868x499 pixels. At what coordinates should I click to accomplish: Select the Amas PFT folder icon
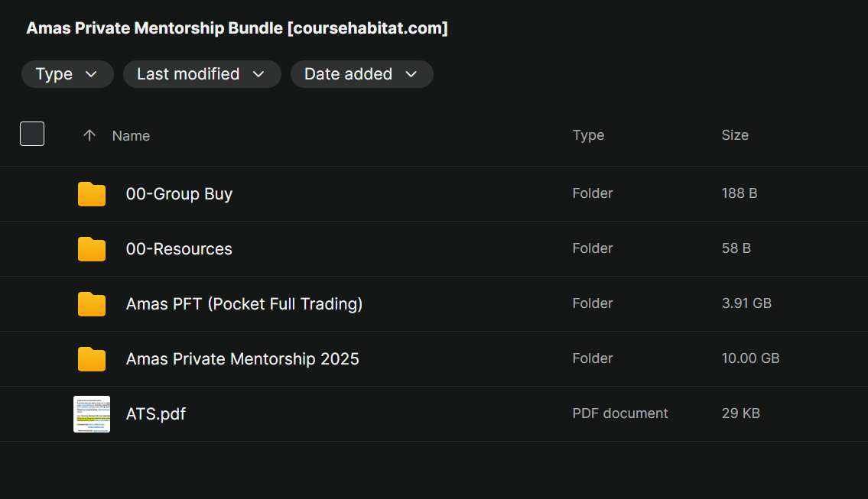91,303
